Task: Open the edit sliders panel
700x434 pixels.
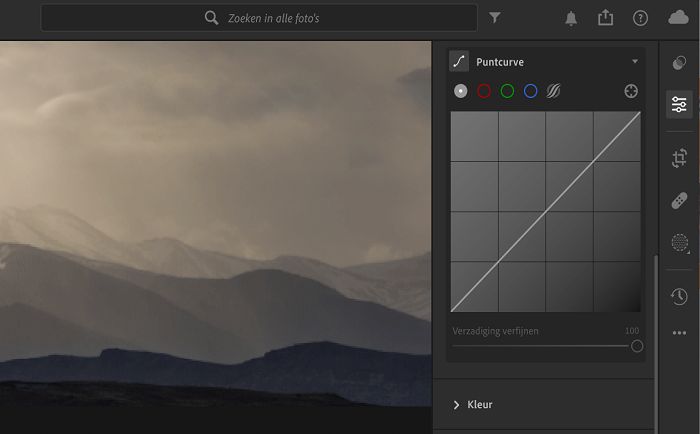Action: (679, 104)
